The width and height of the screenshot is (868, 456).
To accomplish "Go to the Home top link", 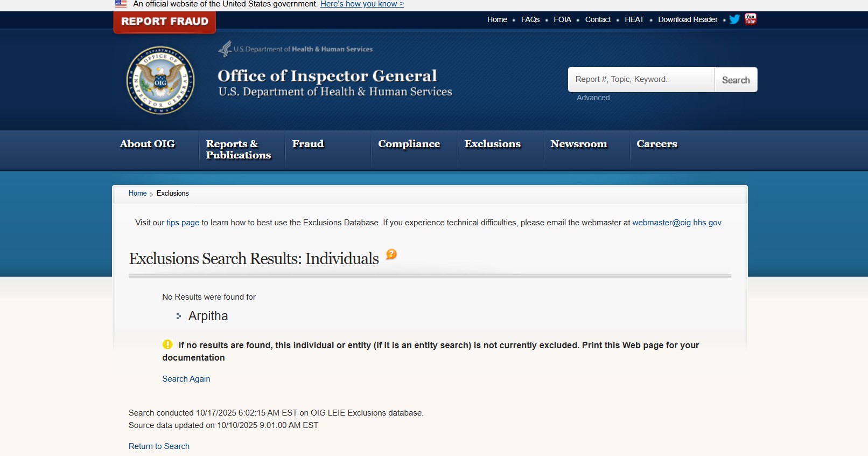I will point(497,19).
